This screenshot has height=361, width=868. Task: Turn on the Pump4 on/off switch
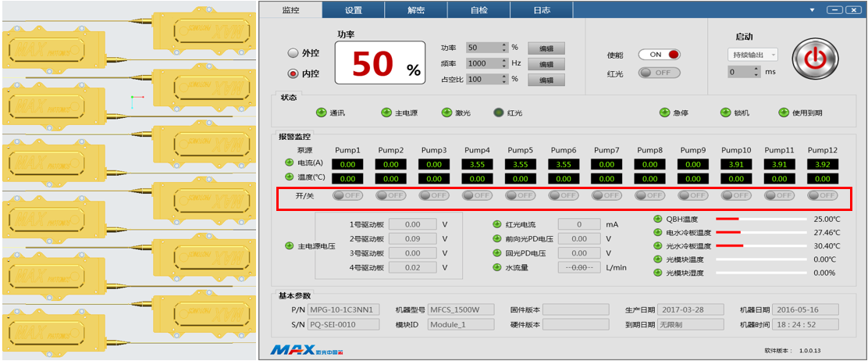pyautogui.click(x=477, y=195)
